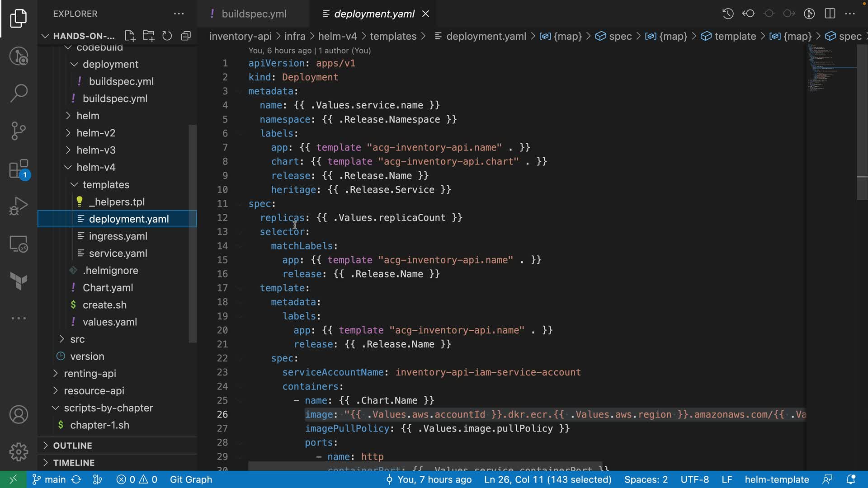Close the deployment.yaml tab
The image size is (868, 488).
click(x=425, y=14)
